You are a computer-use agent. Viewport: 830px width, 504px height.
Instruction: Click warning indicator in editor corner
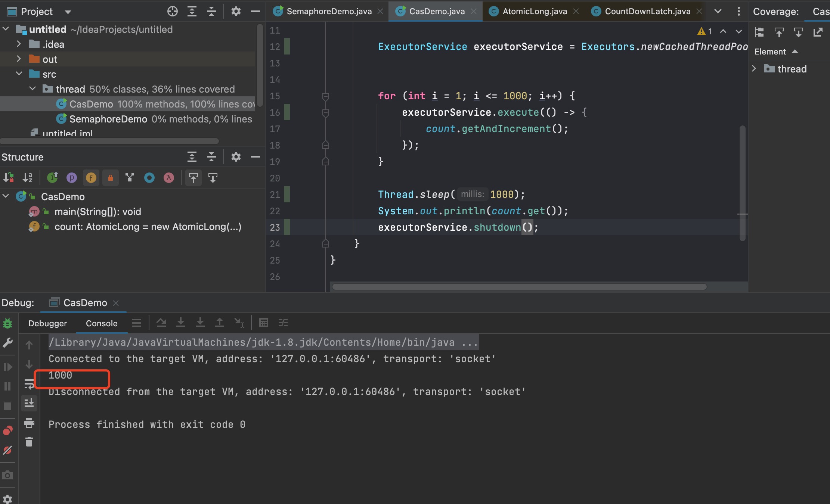(704, 31)
